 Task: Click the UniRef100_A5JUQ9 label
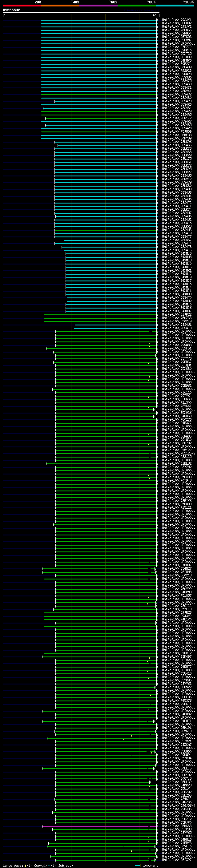pyautogui.click(x=176, y=132)
